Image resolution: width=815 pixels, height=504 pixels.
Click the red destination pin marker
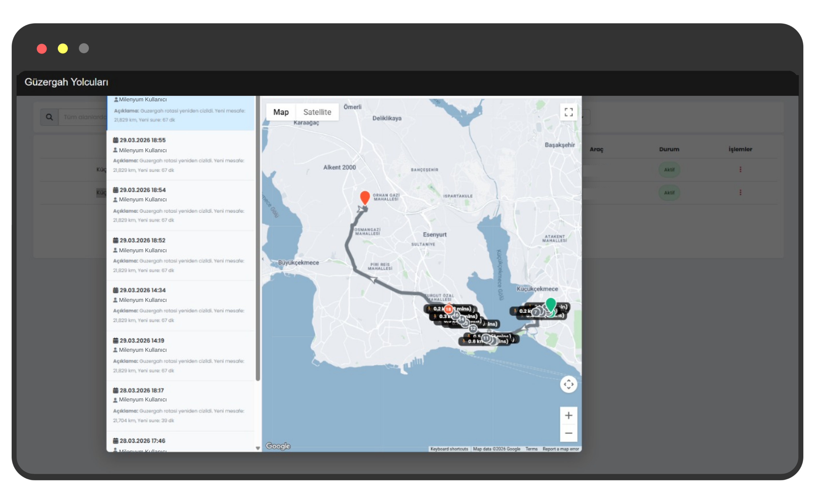click(x=365, y=197)
